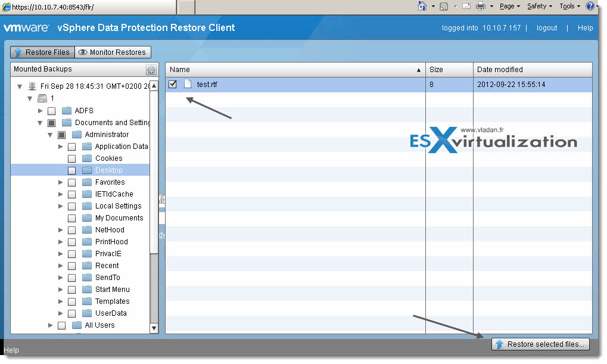Click the mounted backup server icon
Screen dimensions: 607x364
(x=32, y=86)
